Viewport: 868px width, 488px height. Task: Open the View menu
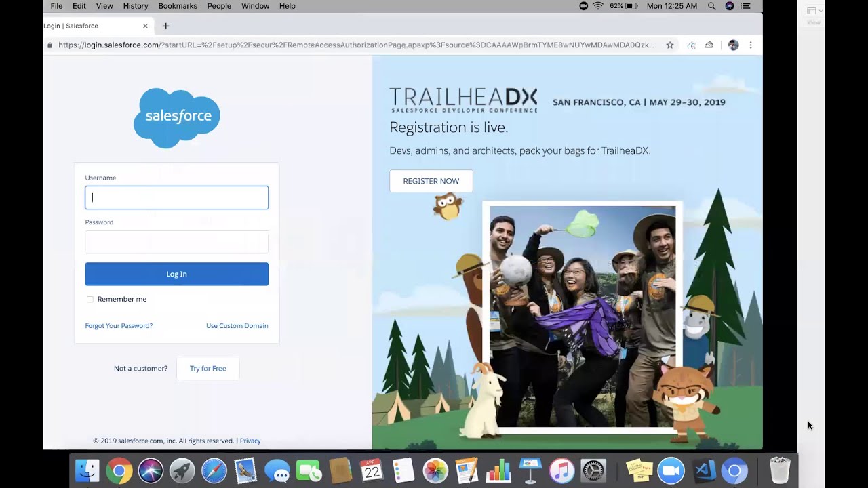point(104,6)
